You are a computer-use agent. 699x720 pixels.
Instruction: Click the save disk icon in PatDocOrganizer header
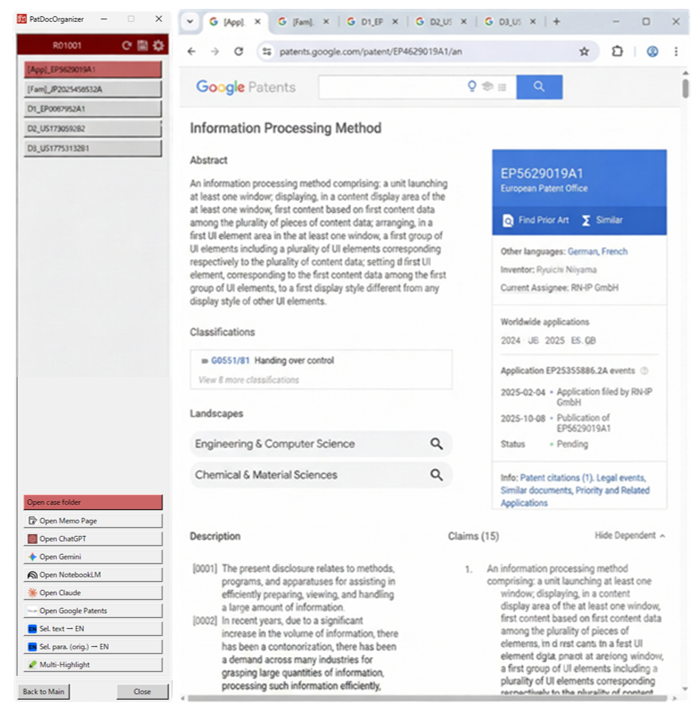click(x=143, y=45)
